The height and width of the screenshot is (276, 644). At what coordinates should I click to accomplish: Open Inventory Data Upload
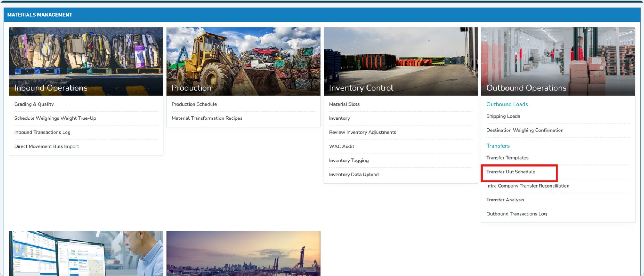pos(354,175)
